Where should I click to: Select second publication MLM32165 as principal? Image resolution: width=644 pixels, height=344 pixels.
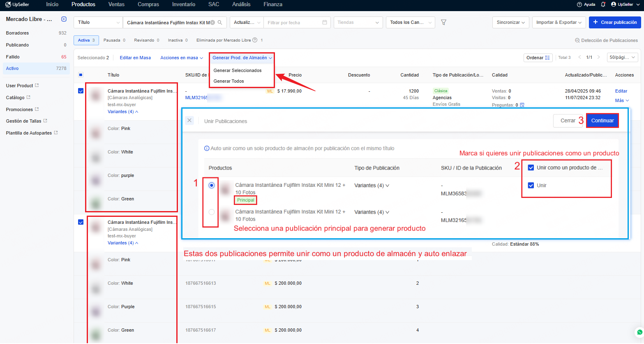[212, 212]
